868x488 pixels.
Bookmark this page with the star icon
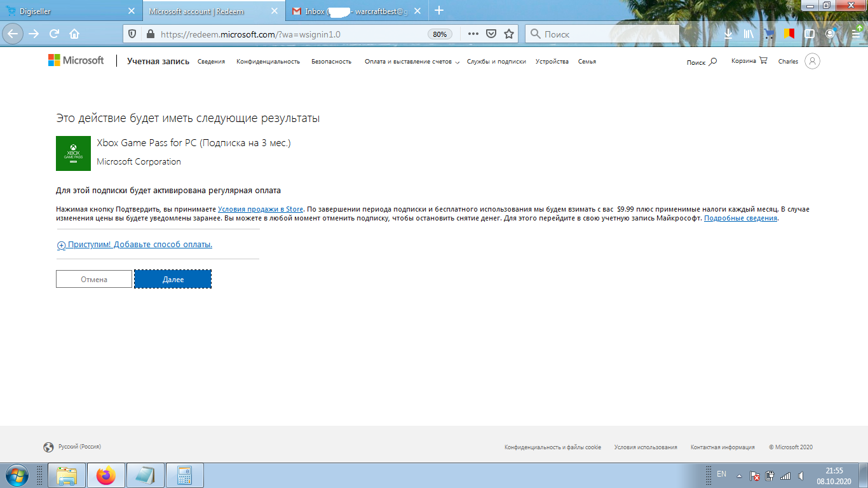508,34
